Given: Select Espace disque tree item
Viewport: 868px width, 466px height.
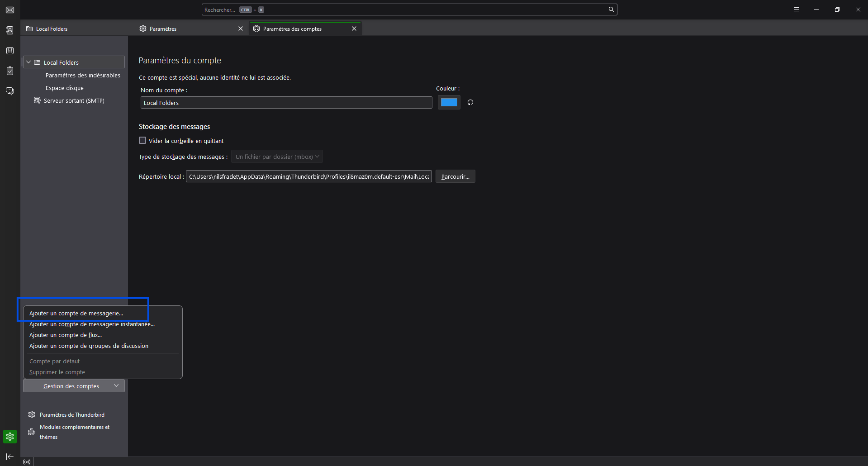Looking at the screenshot, I should [x=65, y=88].
